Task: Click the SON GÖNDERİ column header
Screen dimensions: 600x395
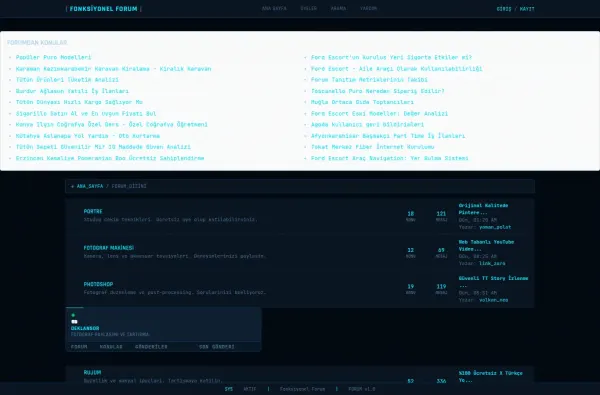Action: pyautogui.click(x=217, y=347)
